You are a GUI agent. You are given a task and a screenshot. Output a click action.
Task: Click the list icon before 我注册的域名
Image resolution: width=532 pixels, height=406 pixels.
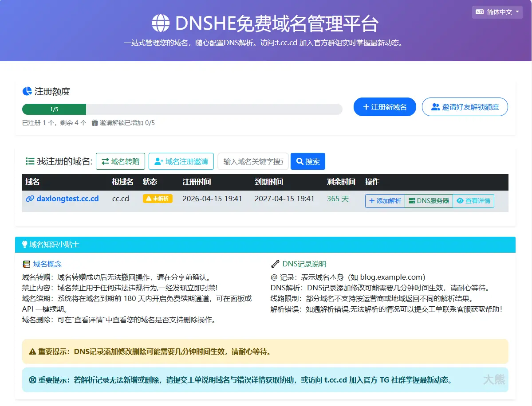(30, 161)
